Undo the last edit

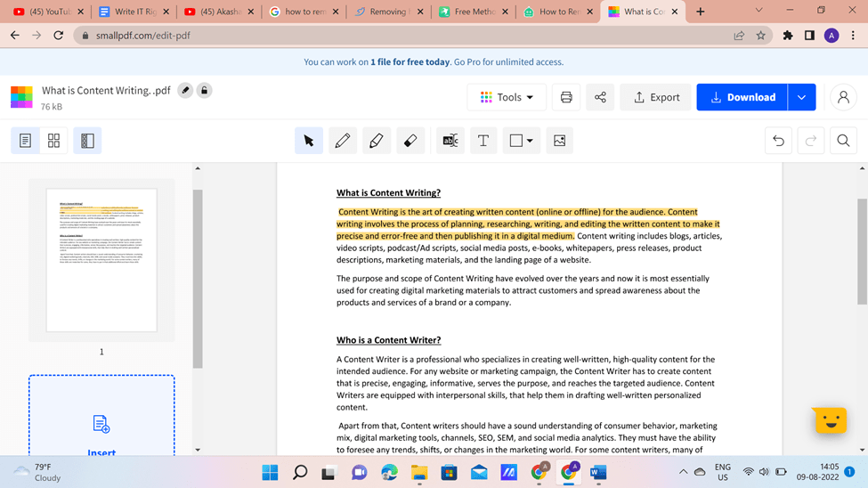click(x=778, y=141)
